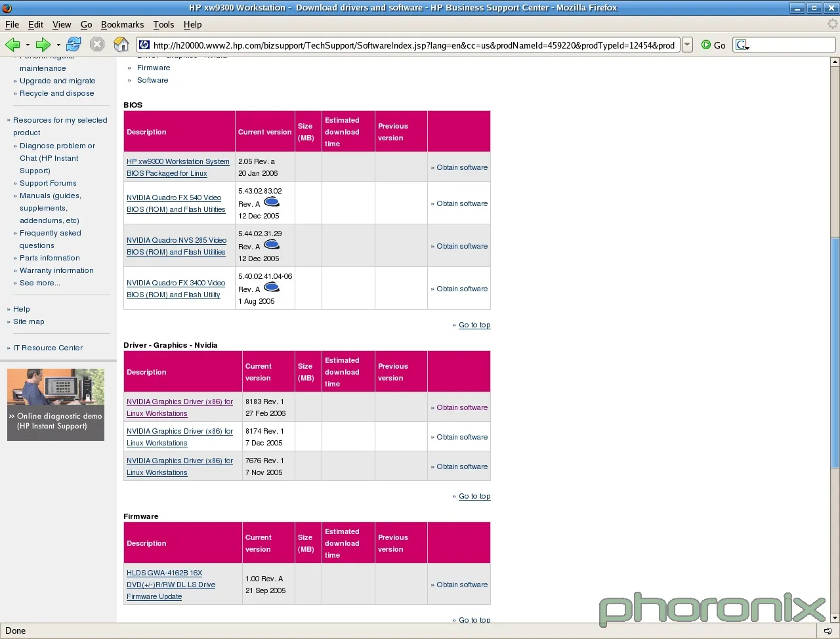This screenshot has width=840, height=639.
Task: Obtain software for driver 8183 Rev. 1
Action: [x=462, y=407]
